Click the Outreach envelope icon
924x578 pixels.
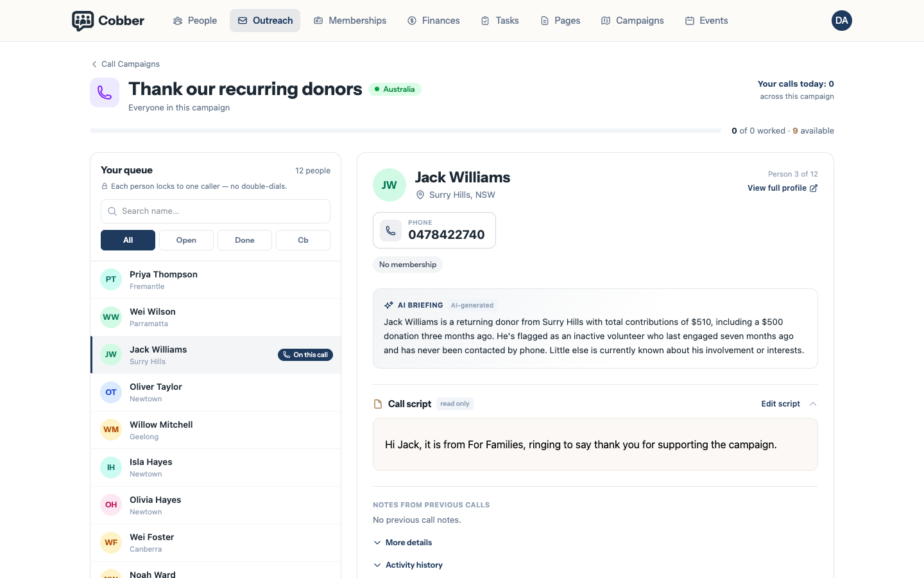pyautogui.click(x=243, y=21)
